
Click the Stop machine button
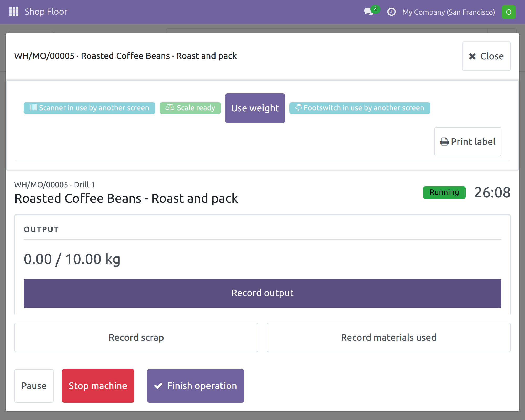(x=98, y=386)
